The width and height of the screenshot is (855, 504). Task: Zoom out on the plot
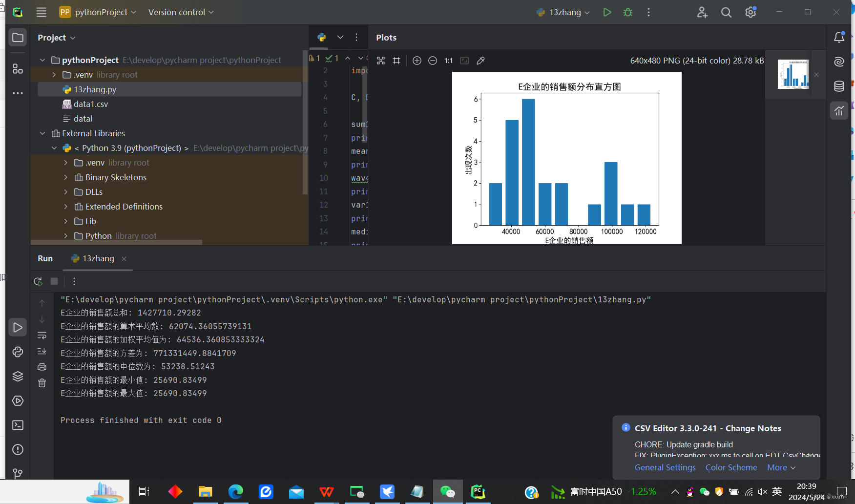click(432, 61)
